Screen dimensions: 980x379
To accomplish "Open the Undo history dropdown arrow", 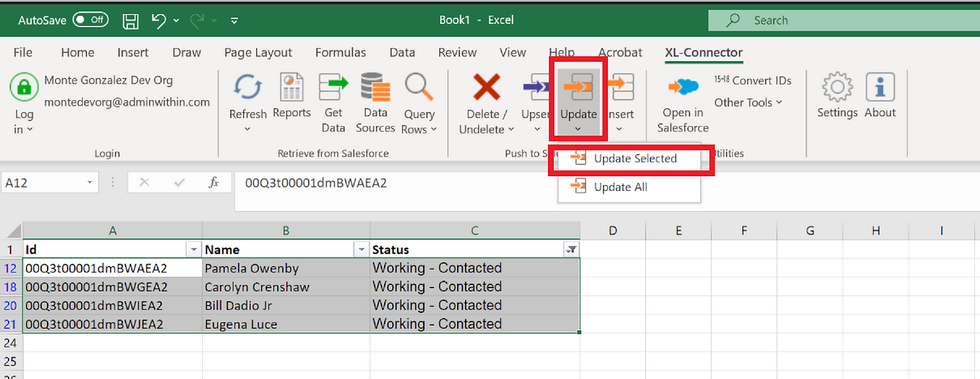I will [x=176, y=21].
